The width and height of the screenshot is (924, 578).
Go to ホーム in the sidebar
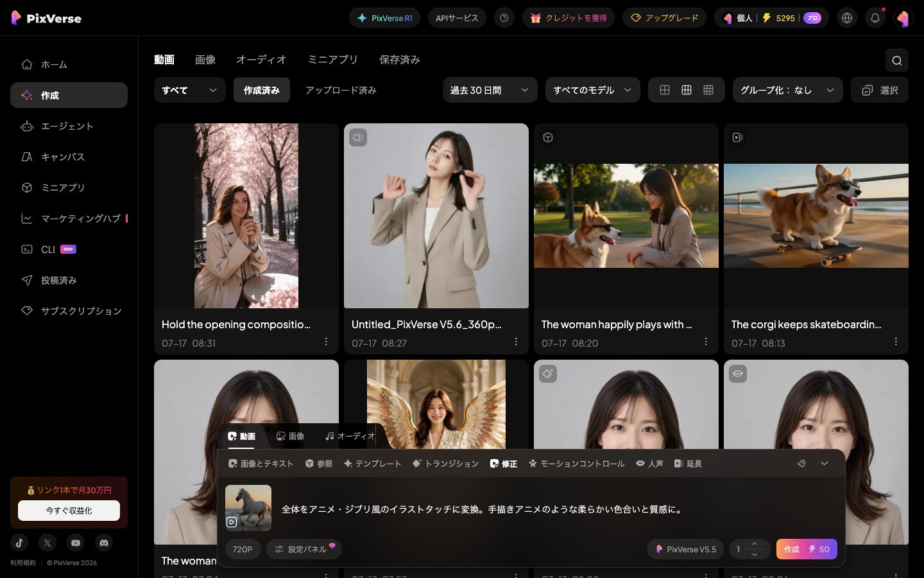click(x=69, y=64)
